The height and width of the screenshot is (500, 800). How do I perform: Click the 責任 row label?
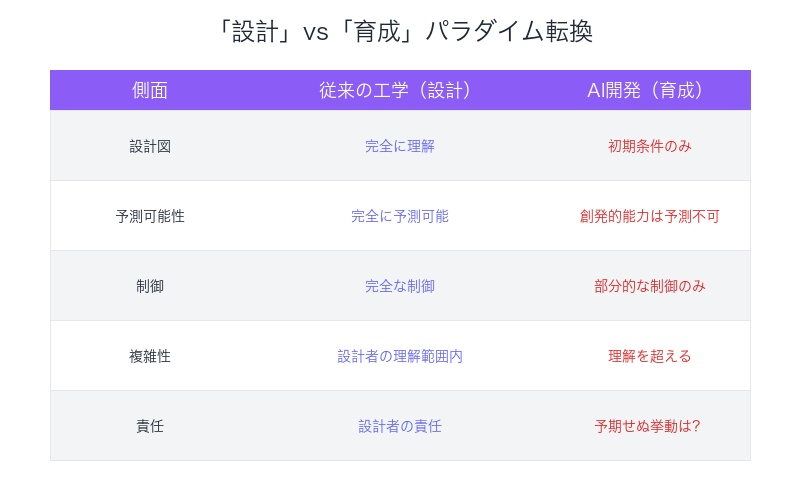point(150,426)
